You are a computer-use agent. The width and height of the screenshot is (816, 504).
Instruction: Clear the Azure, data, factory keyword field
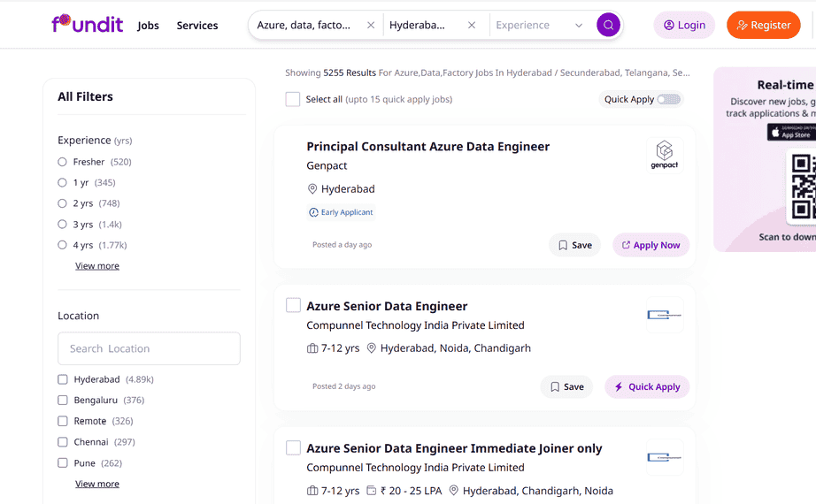click(x=371, y=25)
